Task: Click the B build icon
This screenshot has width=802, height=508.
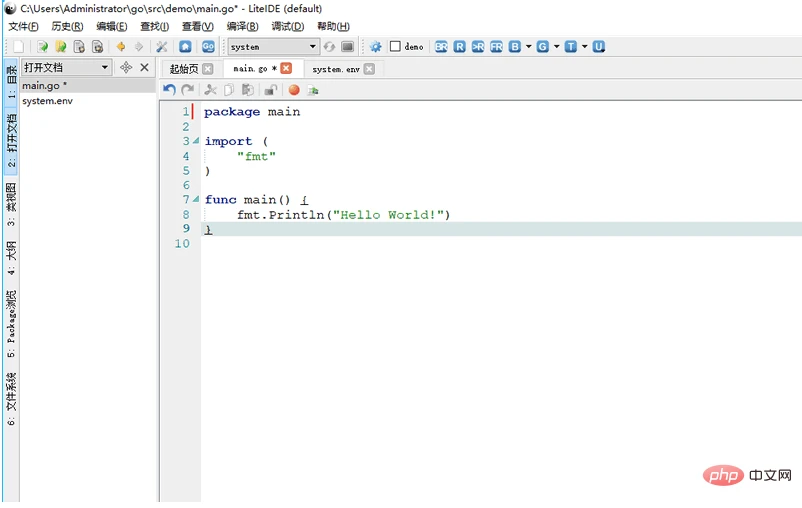Action: pos(515,47)
